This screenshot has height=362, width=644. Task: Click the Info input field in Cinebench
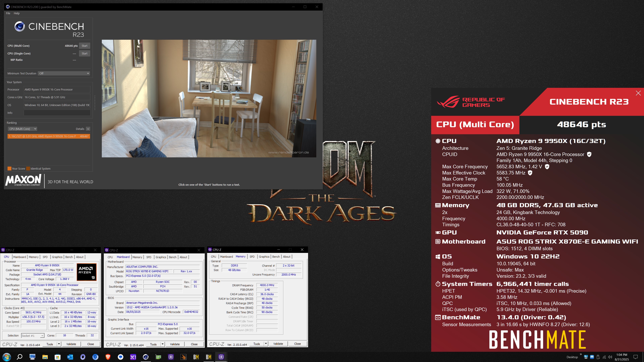57,113
